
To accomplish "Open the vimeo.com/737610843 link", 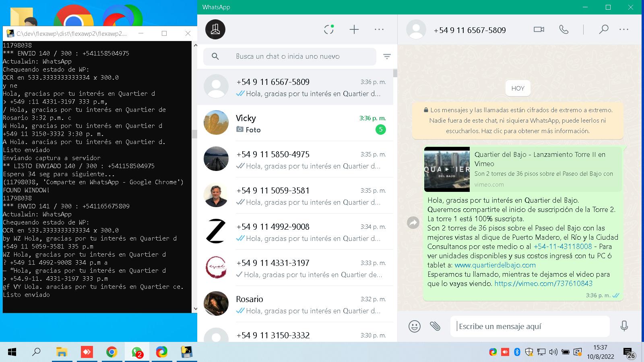I will coord(543,284).
